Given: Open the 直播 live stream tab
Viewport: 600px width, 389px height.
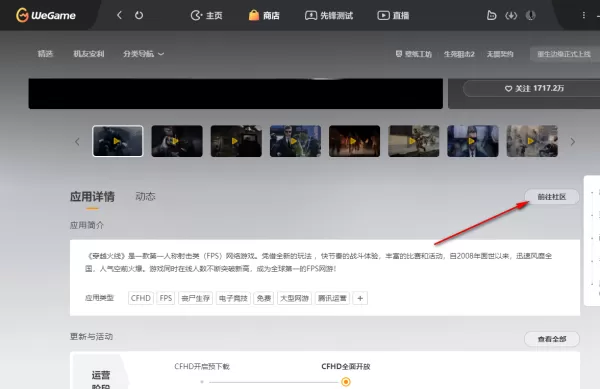Looking at the screenshot, I should pyautogui.click(x=393, y=15).
